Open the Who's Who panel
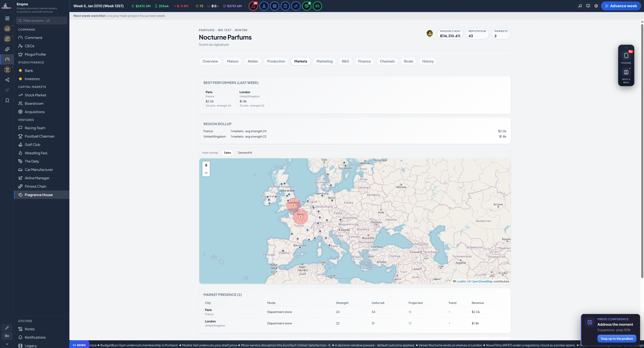Screen dimensions: 644x348 626,76
